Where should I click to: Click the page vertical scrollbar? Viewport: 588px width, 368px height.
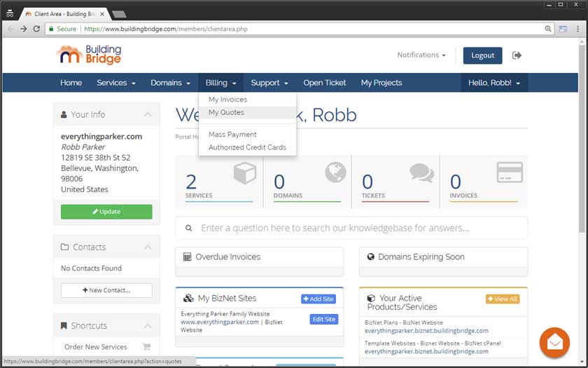(x=582, y=139)
